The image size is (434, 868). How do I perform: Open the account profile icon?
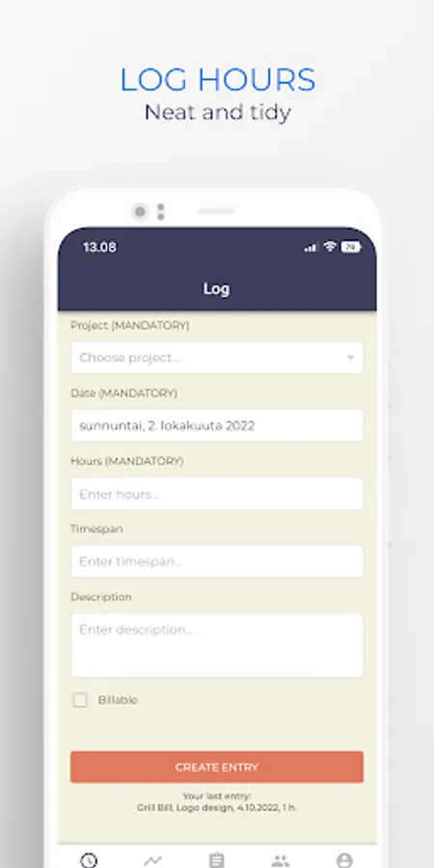(x=344, y=859)
